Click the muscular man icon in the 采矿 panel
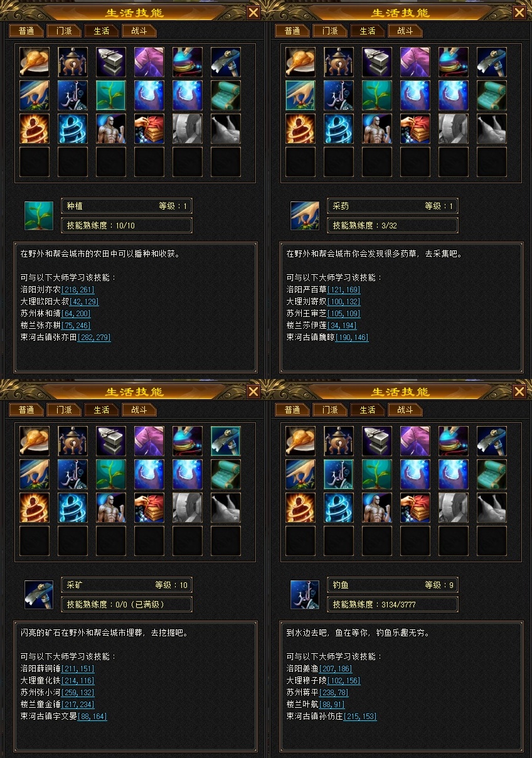The width and height of the screenshot is (532, 758). pos(111,508)
